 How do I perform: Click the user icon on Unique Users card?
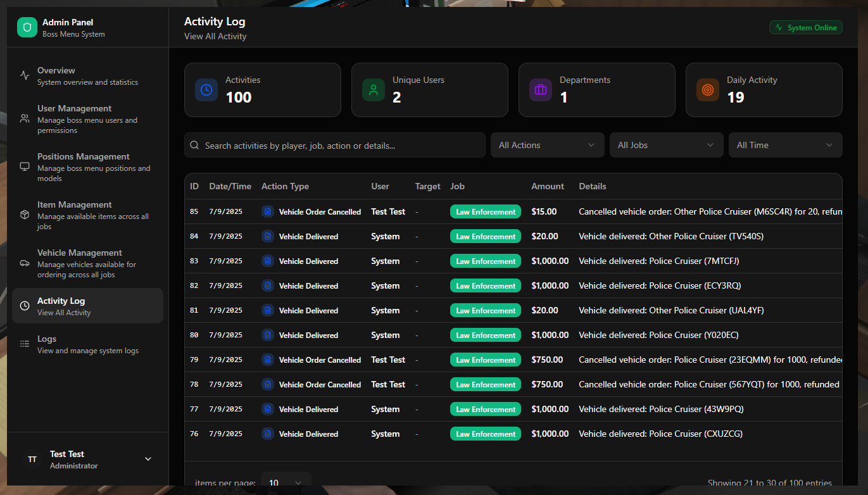pyautogui.click(x=373, y=90)
